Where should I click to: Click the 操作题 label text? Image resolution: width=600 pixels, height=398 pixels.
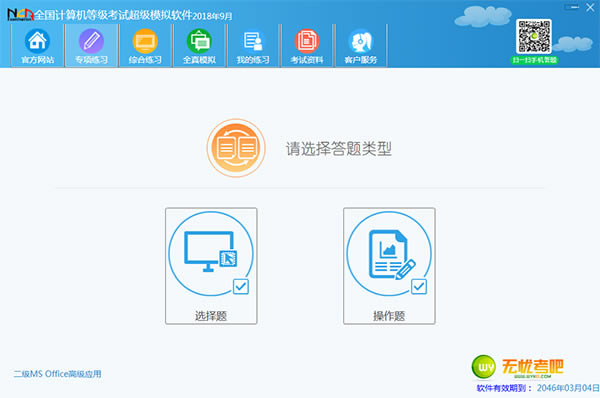point(389,316)
